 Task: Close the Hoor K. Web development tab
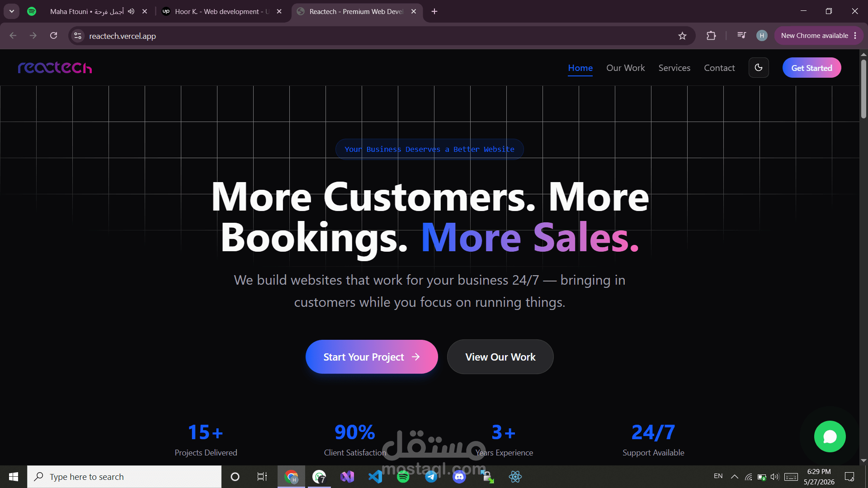pyautogui.click(x=279, y=11)
